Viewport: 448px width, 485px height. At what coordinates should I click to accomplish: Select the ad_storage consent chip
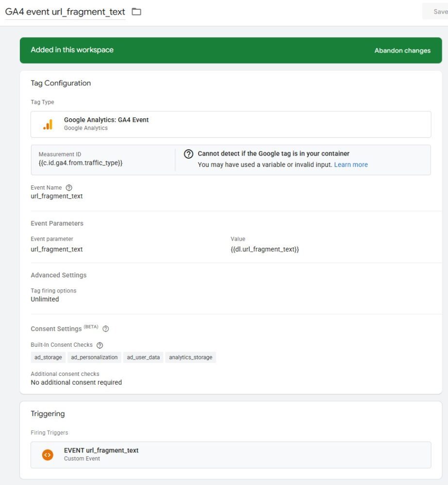[x=48, y=357]
